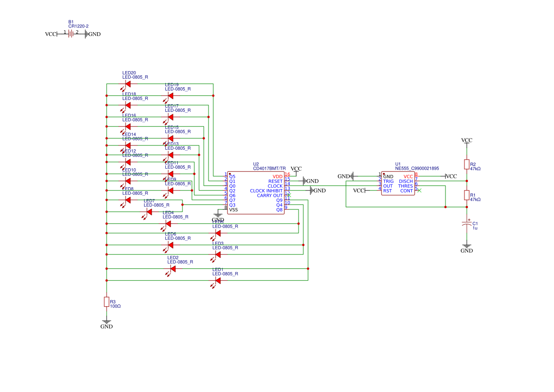Click the CARRY OUT pin label on U2
554x392 pixels.
click(269, 196)
